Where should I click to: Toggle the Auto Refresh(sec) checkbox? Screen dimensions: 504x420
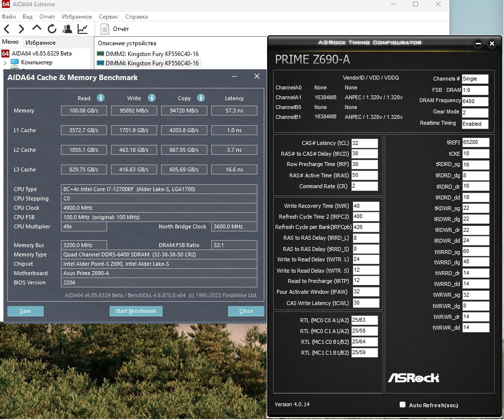point(402,405)
